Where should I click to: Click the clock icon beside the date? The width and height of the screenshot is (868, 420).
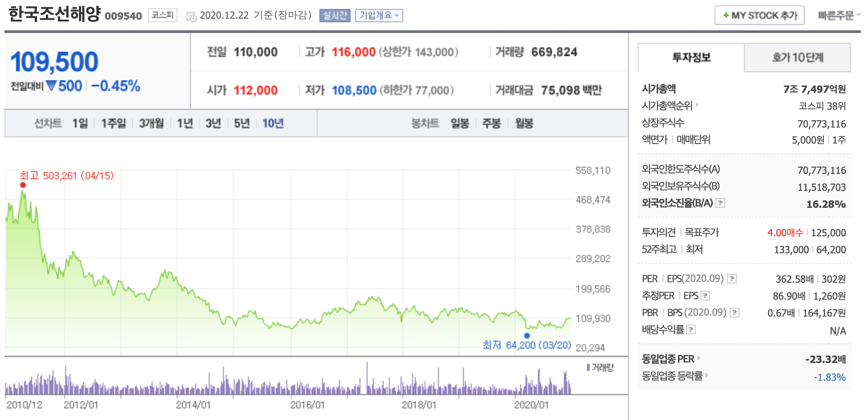[x=192, y=16]
